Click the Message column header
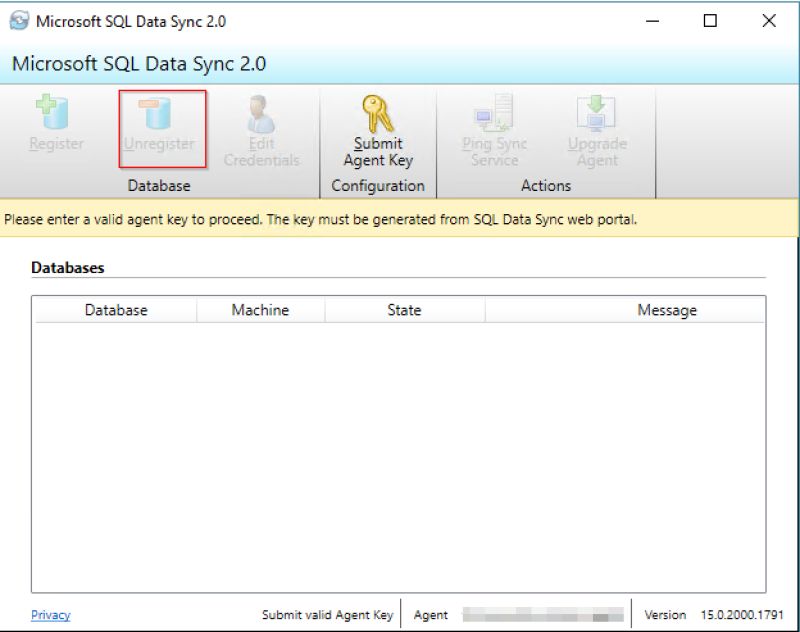 click(667, 310)
